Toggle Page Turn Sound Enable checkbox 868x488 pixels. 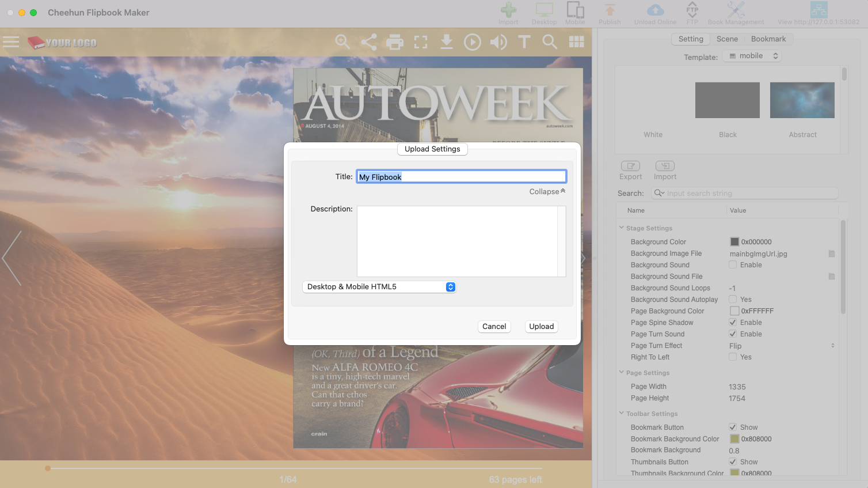click(733, 334)
